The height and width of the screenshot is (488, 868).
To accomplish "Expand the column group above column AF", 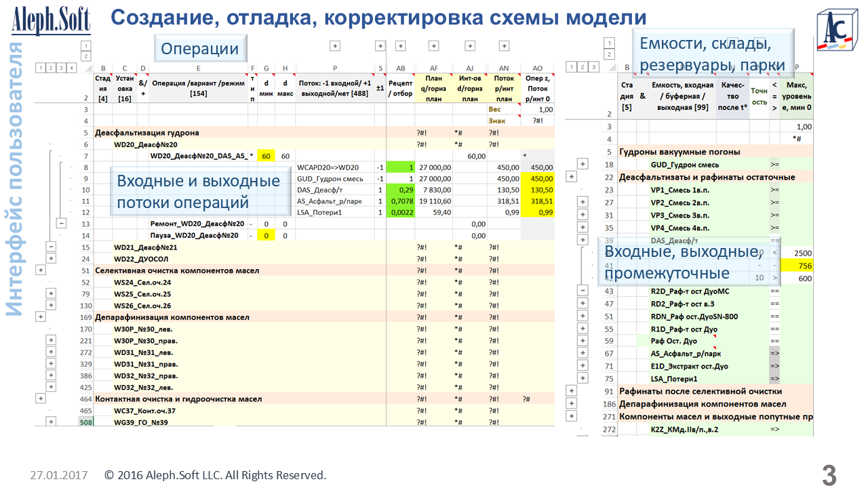I will tap(434, 46).
